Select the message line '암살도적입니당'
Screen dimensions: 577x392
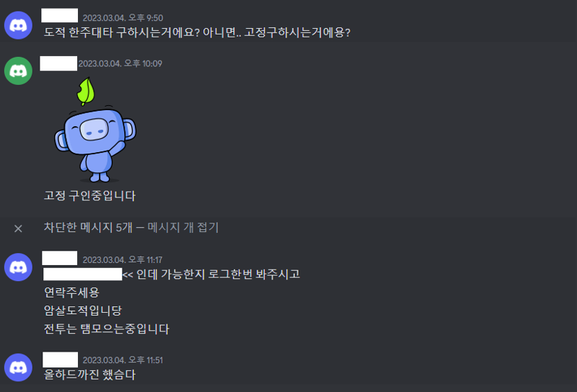pos(83,311)
